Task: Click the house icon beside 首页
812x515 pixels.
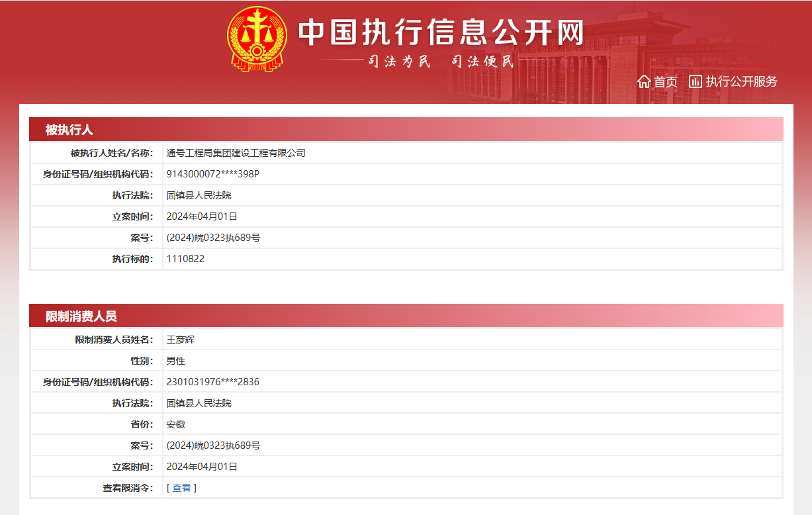Action: tap(644, 81)
